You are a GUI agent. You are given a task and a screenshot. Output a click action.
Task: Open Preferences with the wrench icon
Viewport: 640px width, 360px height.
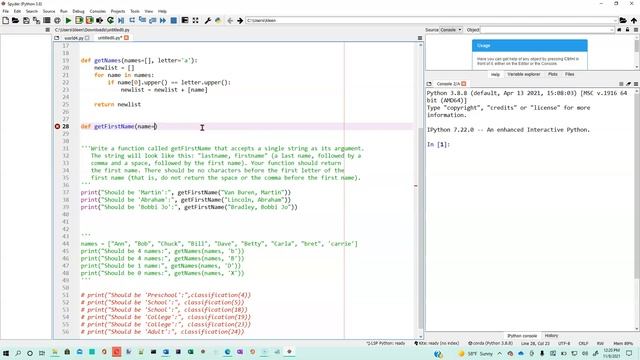pos(207,20)
